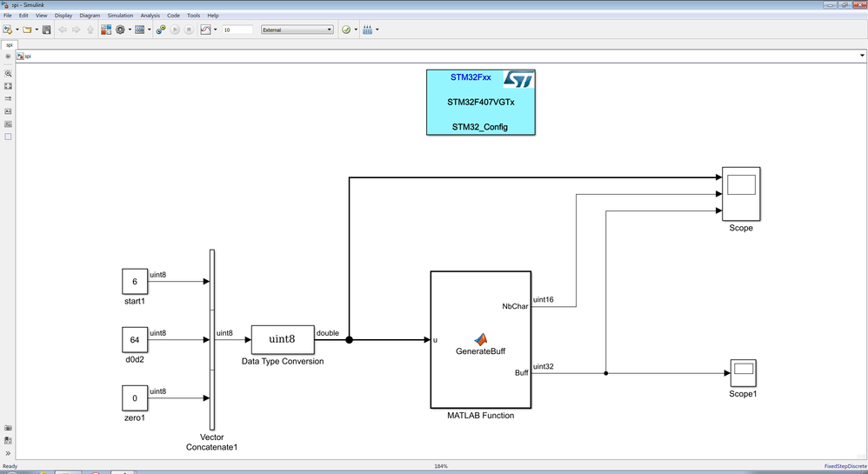Click the Connect to Target icon
Image resolution: width=868 pixels, height=474 pixels.
[x=161, y=30]
